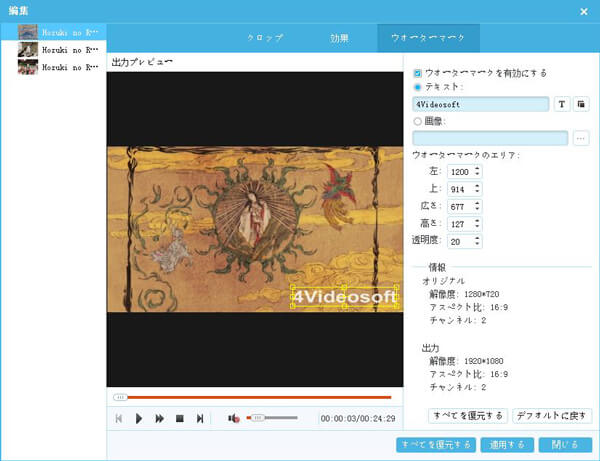Open the text font settings (T icon)
The width and height of the screenshot is (600, 461).
pos(562,104)
